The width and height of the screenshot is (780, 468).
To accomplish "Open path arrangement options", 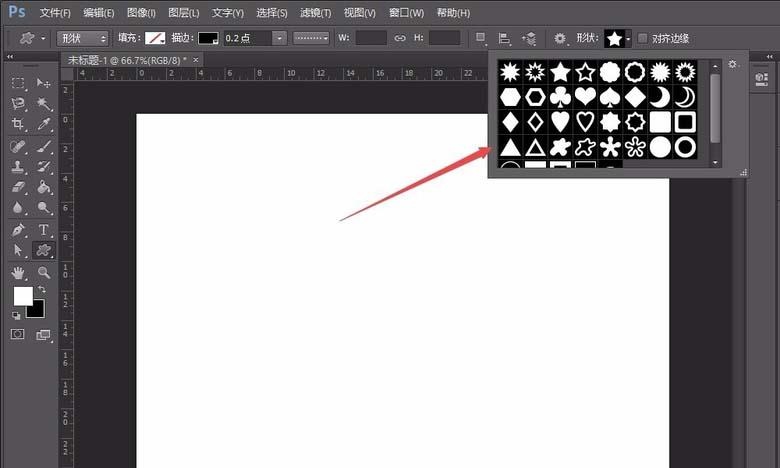I will pos(529,38).
